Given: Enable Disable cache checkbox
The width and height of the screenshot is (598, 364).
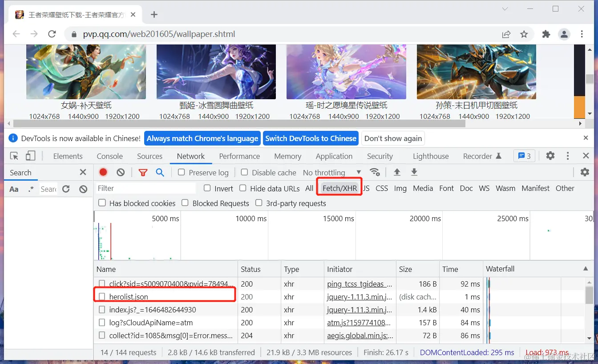Looking at the screenshot, I should [x=244, y=172].
